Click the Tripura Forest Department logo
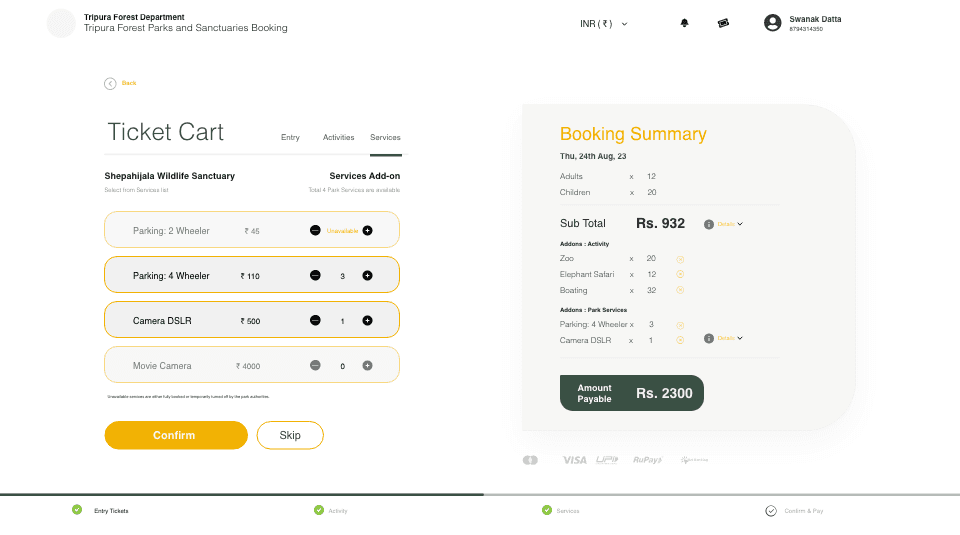The height and width of the screenshot is (535, 960). tap(61, 23)
